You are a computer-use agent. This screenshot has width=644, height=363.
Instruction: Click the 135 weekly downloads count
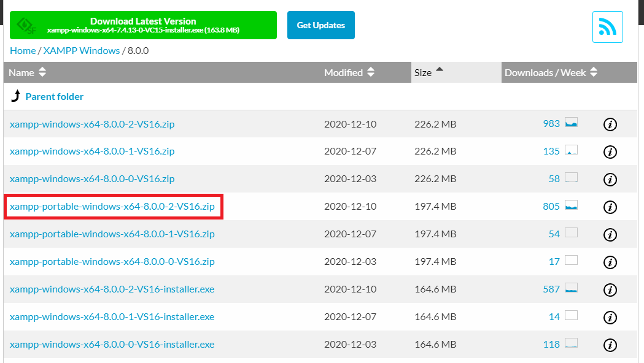(551, 151)
